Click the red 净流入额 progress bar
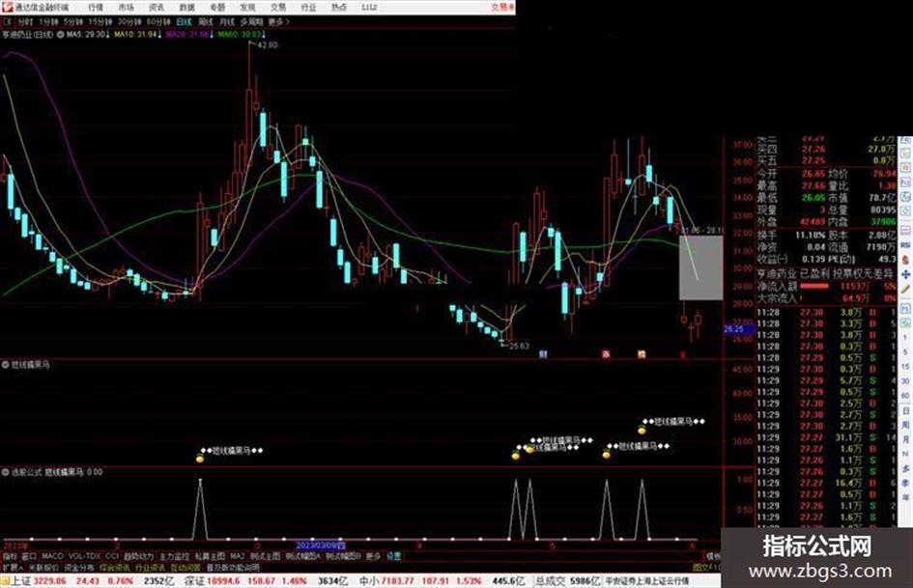Image resolution: width=913 pixels, height=588 pixels. pyautogui.click(x=814, y=286)
